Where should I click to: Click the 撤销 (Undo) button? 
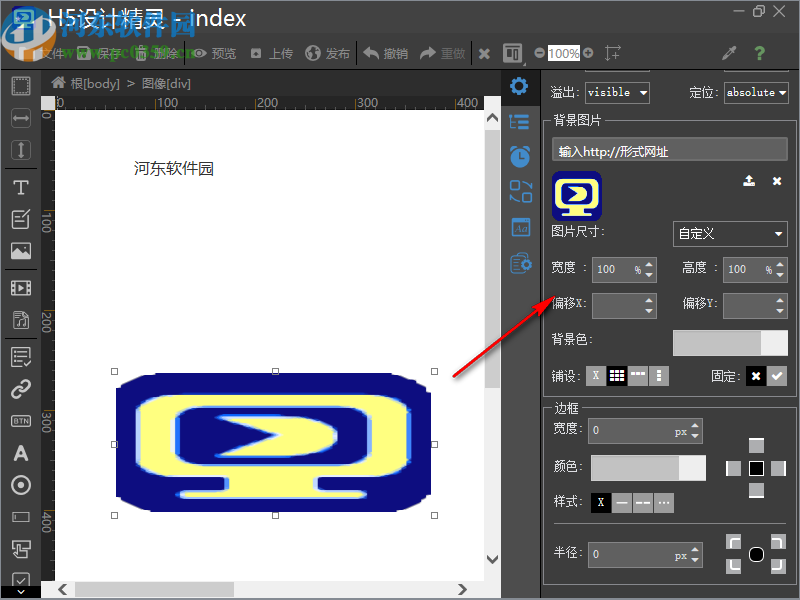pos(386,53)
